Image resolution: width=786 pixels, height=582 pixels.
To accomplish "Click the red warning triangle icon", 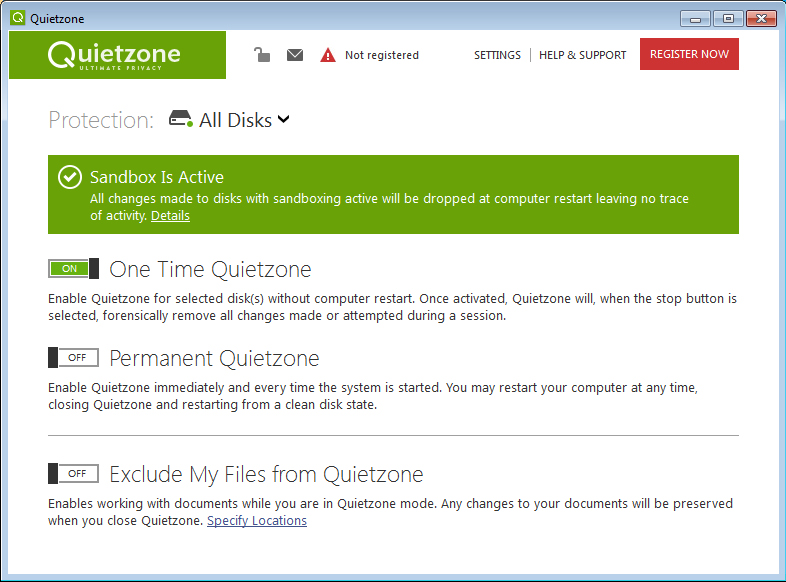I will tap(328, 55).
